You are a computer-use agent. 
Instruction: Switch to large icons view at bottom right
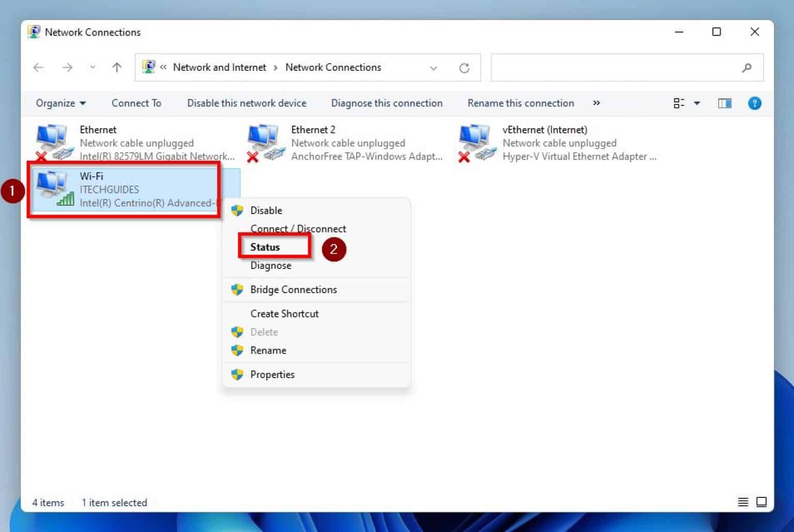click(762, 501)
